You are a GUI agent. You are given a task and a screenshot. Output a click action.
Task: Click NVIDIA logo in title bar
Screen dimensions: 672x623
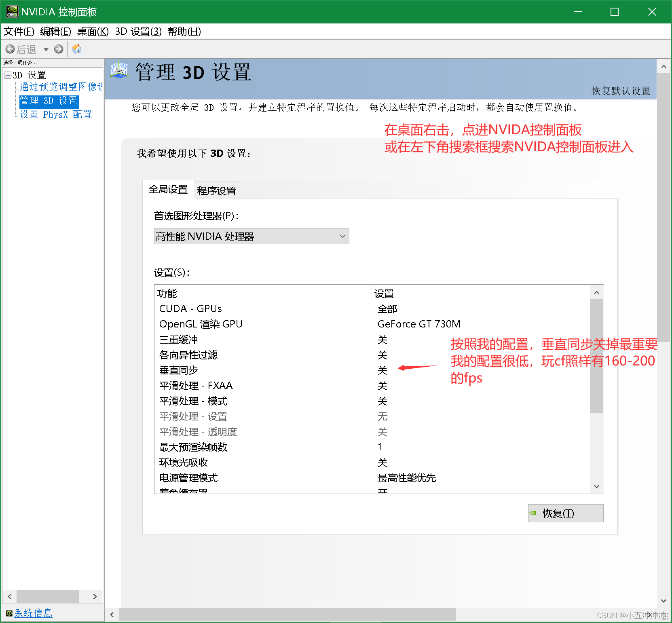click(x=12, y=12)
